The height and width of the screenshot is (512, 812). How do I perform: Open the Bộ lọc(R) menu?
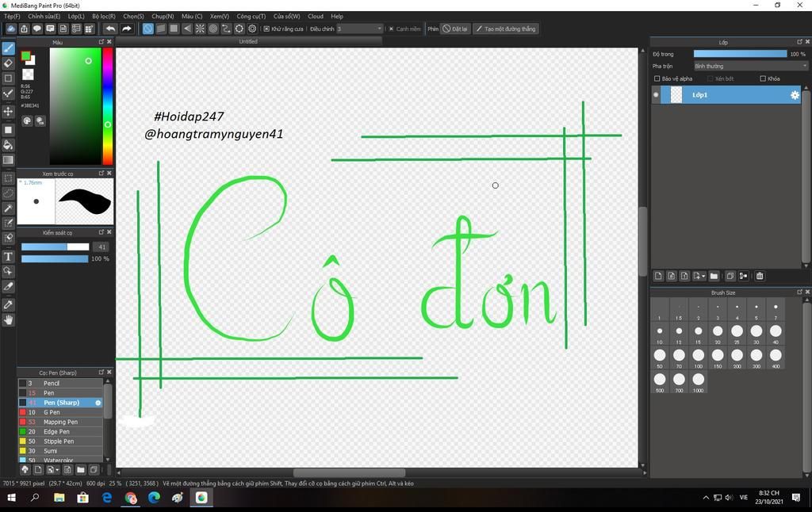[104, 16]
